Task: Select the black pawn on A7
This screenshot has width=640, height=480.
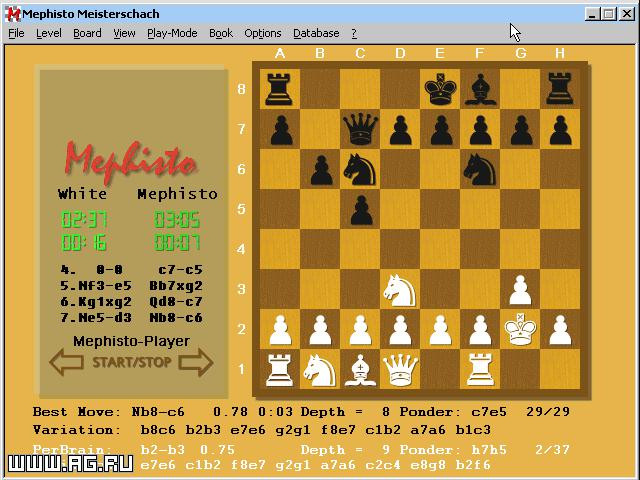Action: coord(281,131)
